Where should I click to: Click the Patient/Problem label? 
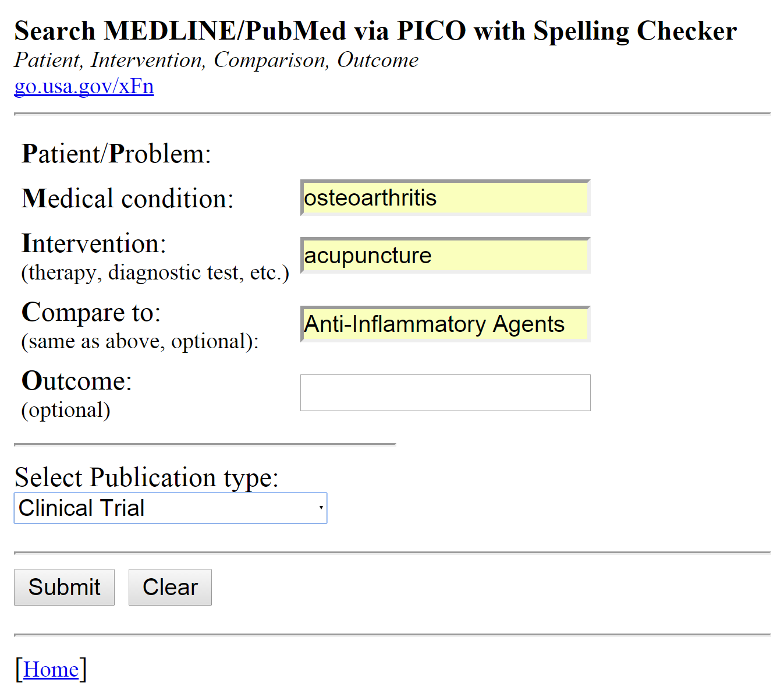pos(116,154)
